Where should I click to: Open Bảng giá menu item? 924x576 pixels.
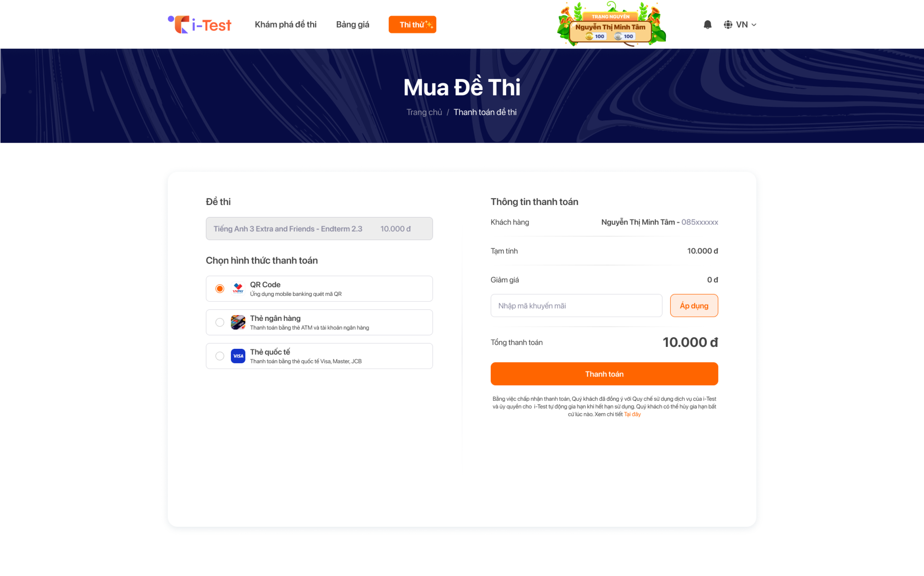(x=352, y=25)
